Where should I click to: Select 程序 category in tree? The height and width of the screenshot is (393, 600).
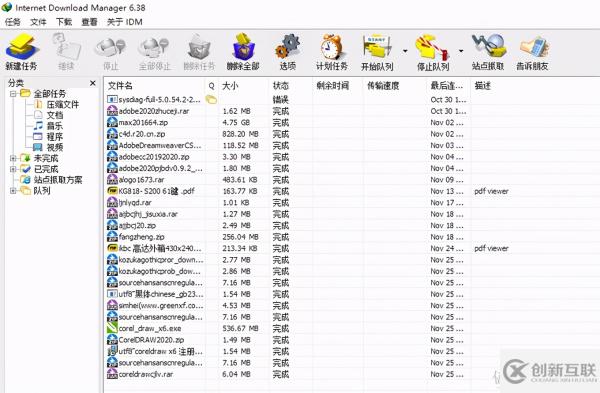(x=55, y=137)
